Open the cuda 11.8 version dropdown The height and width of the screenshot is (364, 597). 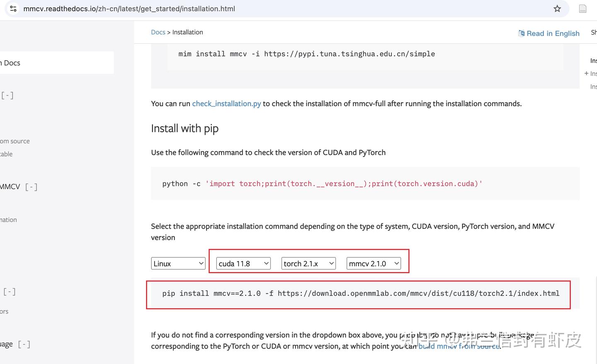coord(243,263)
